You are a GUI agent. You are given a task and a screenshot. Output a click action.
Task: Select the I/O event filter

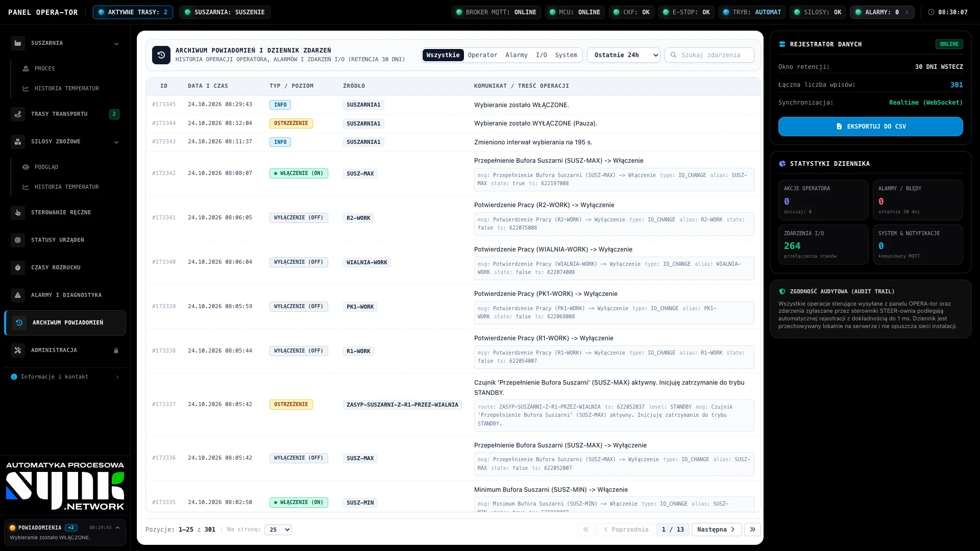pyautogui.click(x=542, y=55)
